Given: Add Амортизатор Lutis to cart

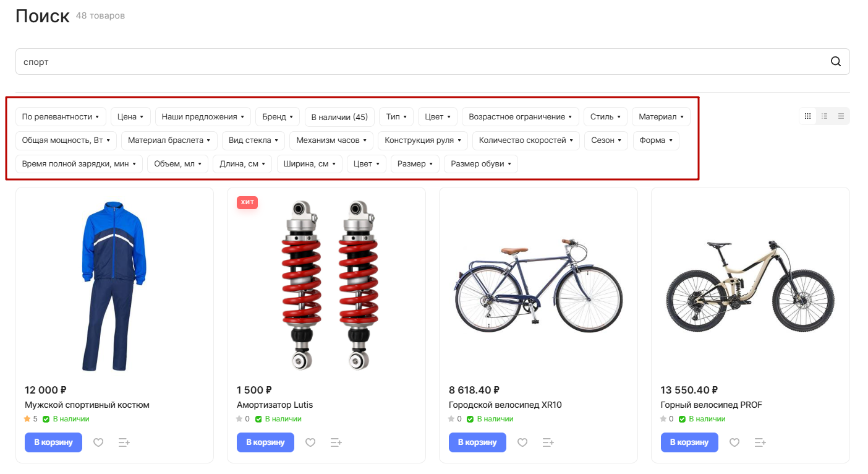Looking at the screenshot, I should tap(265, 442).
